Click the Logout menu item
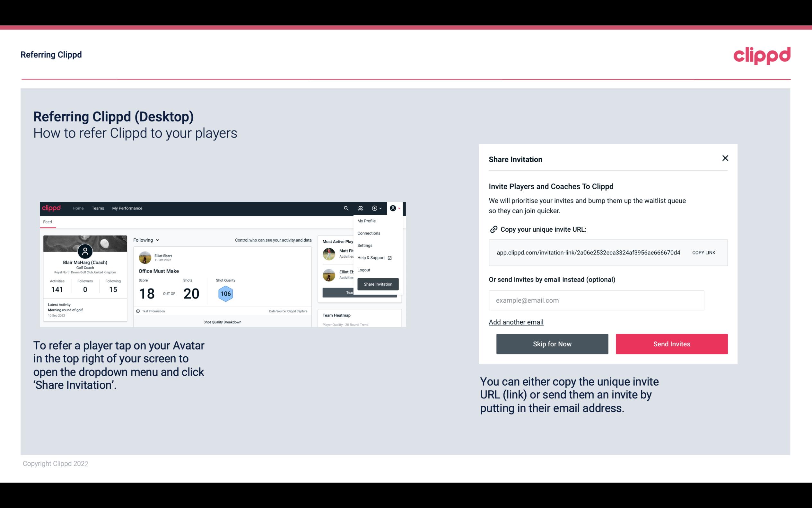Screen dimensions: 812x508 [363, 270]
